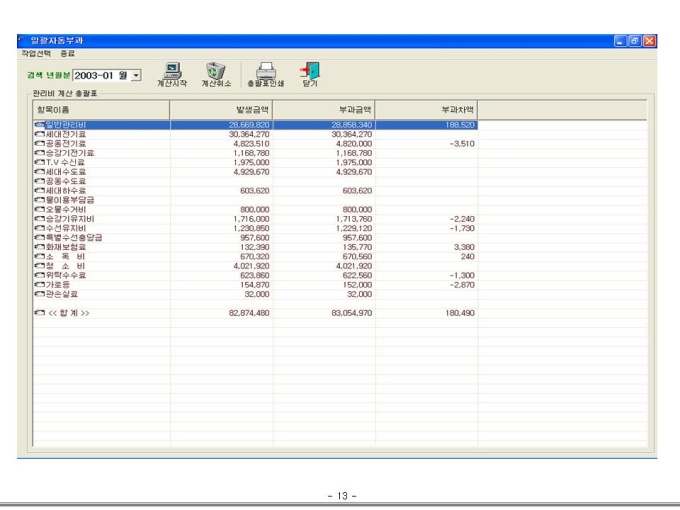Click the 총괄표인쇄 printer icon
Image resolution: width=680 pixels, height=510 pixels.
pos(265,71)
